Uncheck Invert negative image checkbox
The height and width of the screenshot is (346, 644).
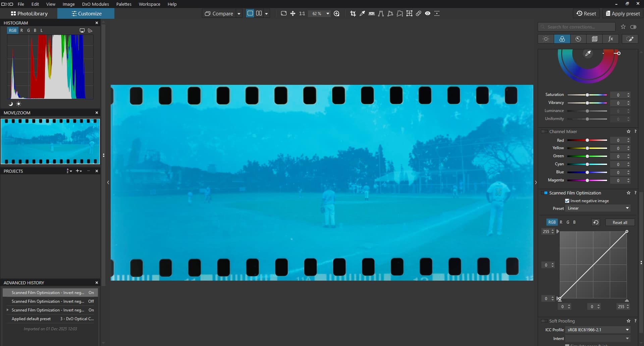click(567, 201)
